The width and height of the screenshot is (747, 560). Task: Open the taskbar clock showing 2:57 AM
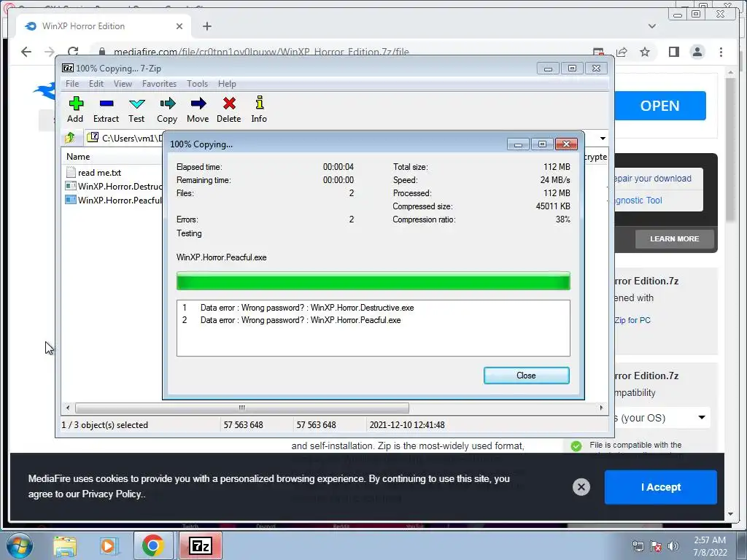[710, 546]
